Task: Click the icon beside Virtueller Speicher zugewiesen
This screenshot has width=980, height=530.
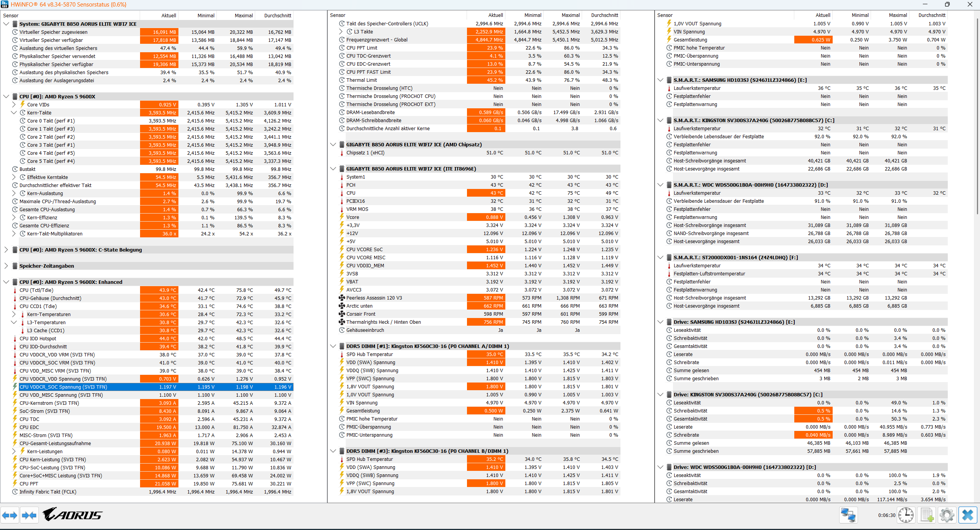Action: pyautogui.click(x=15, y=32)
